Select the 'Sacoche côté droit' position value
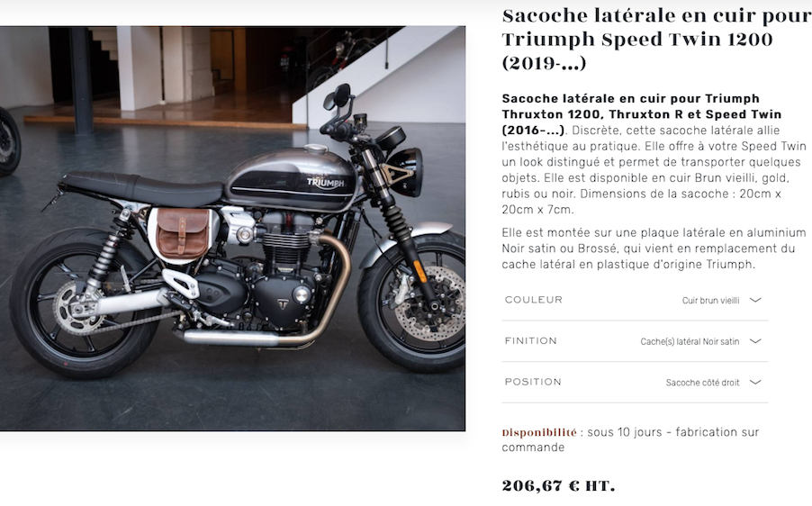The image size is (812, 506). click(x=703, y=383)
